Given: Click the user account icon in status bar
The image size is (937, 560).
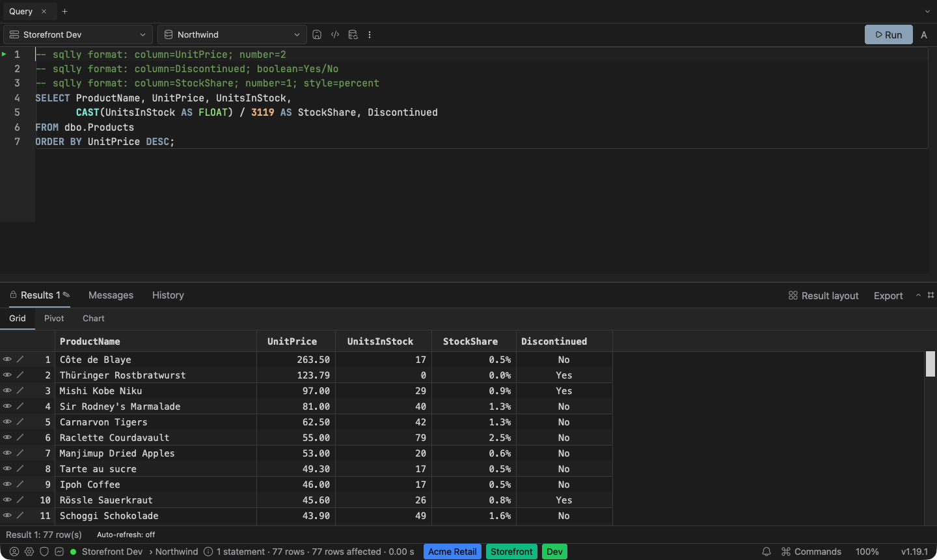Looking at the screenshot, I should (14, 552).
